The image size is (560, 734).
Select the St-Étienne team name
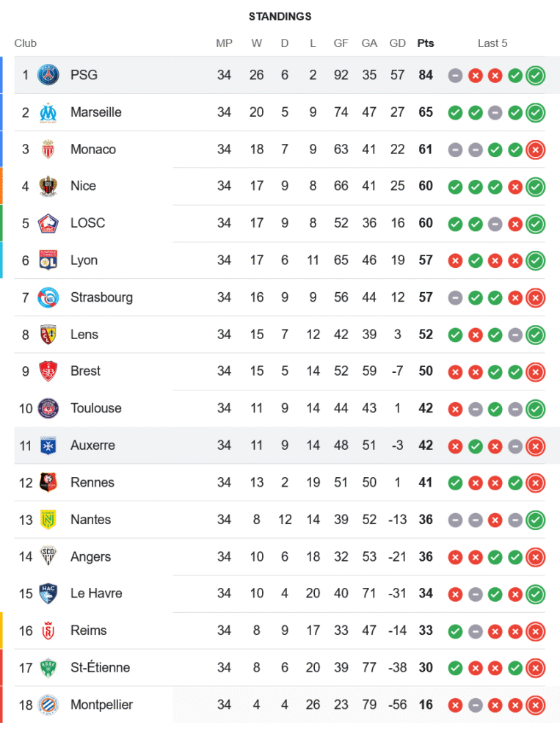tap(100, 667)
